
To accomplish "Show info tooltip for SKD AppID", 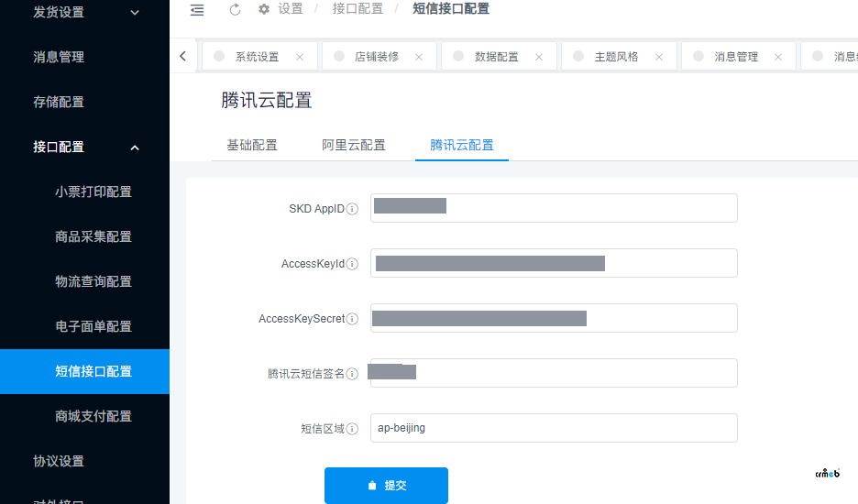I will tap(352, 209).
